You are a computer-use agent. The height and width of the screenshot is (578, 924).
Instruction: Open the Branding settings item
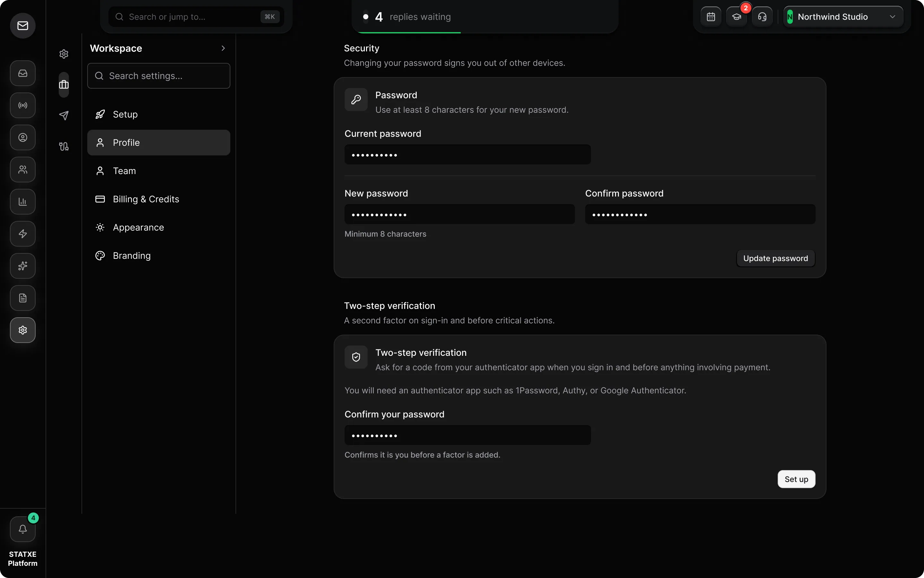(x=158, y=256)
